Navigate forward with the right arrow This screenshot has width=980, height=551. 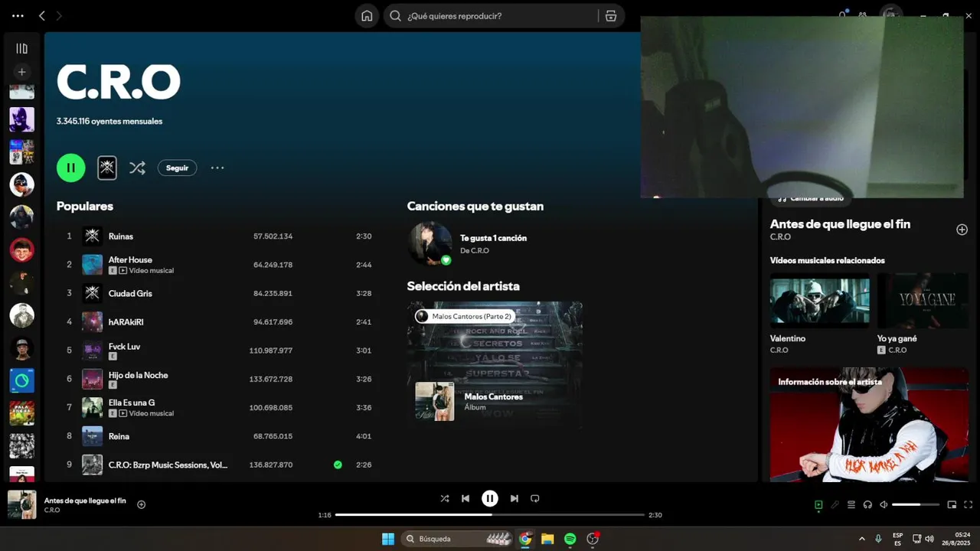point(59,15)
